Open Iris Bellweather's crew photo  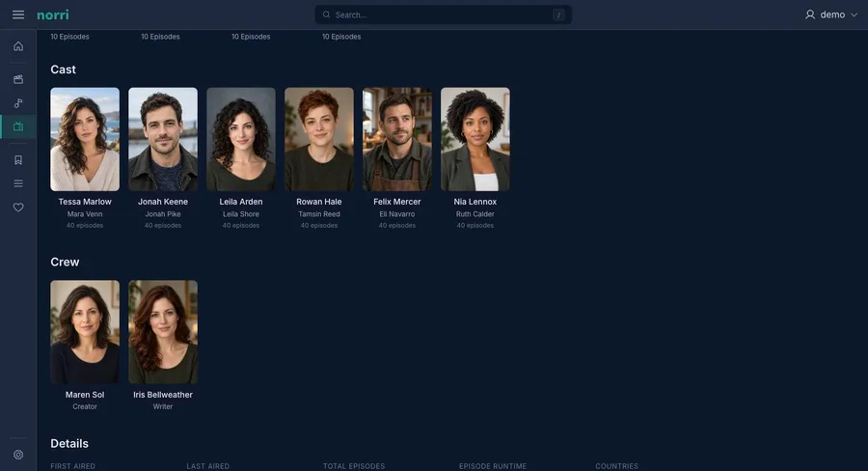click(x=163, y=332)
